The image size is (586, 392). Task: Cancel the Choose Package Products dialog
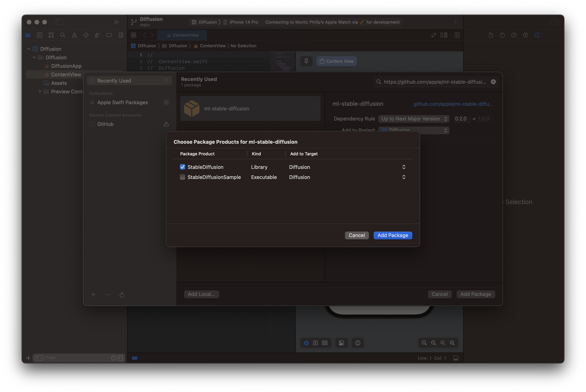(356, 235)
